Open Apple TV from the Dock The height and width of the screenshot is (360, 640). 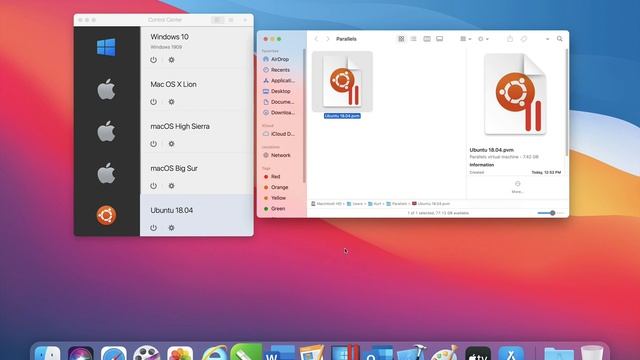(x=478, y=354)
